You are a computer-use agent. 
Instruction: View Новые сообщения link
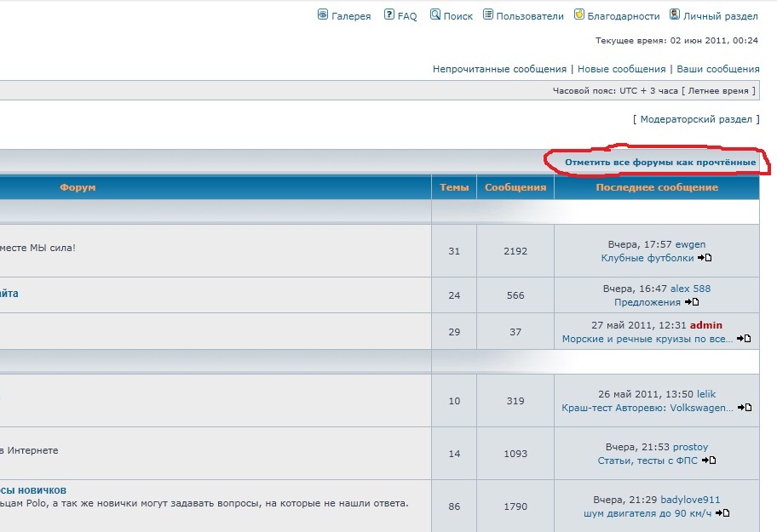point(621,69)
